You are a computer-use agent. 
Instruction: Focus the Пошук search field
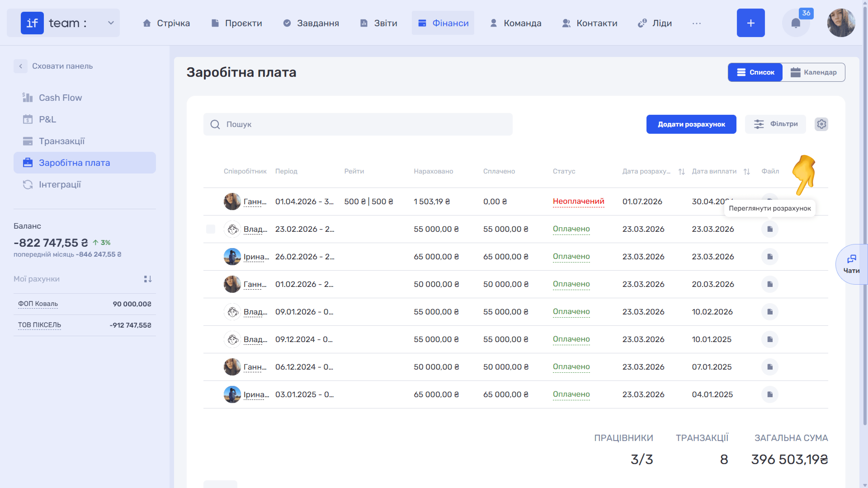click(x=358, y=124)
